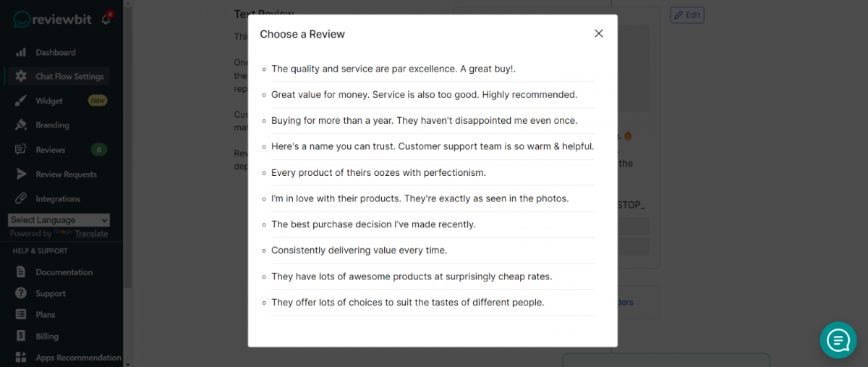868x367 pixels.
Task: Click the notification bell icon
Action: click(x=106, y=20)
